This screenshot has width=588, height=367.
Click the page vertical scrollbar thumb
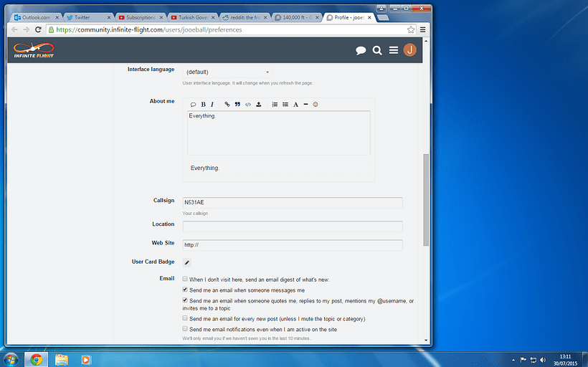(x=426, y=199)
